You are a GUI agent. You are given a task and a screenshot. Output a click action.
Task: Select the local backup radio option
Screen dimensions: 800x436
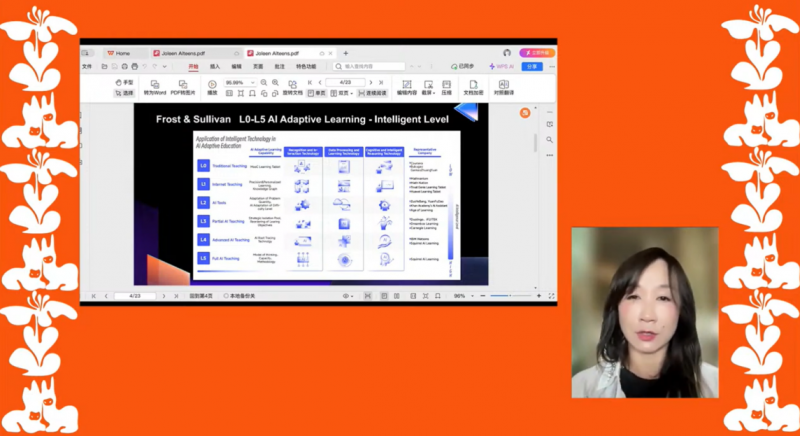tap(227, 296)
